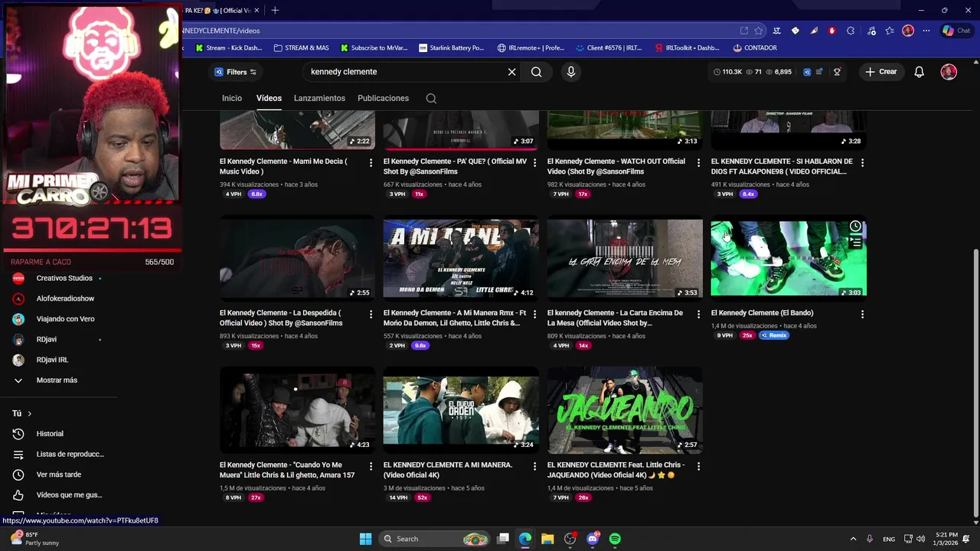Expand Mostrar más in subscriptions
The height and width of the screenshot is (551, 980).
pyautogui.click(x=57, y=380)
